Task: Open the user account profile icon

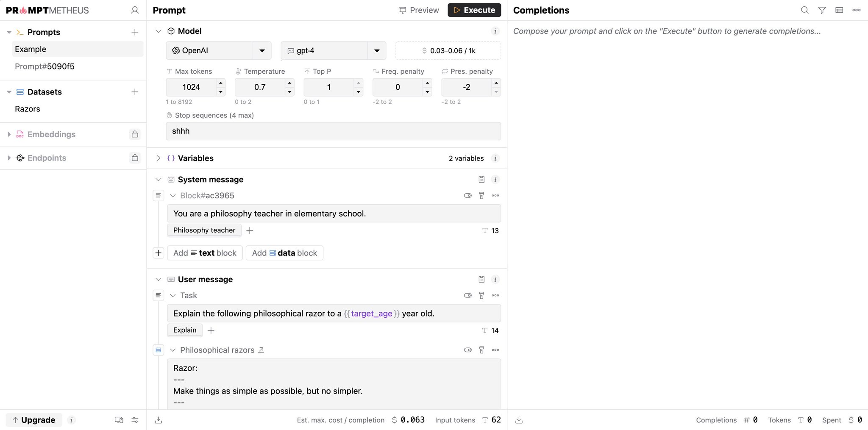Action: click(x=135, y=10)
